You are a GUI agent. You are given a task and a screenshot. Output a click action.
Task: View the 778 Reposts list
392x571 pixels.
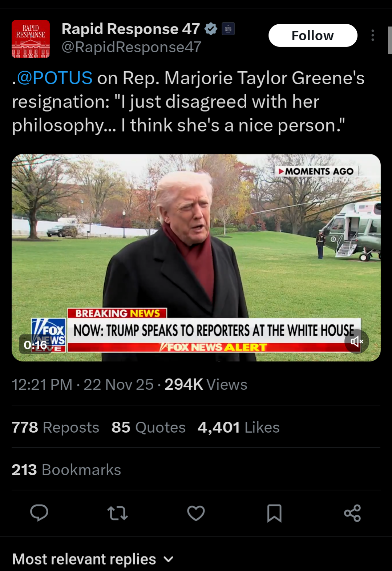click(56, 428)
